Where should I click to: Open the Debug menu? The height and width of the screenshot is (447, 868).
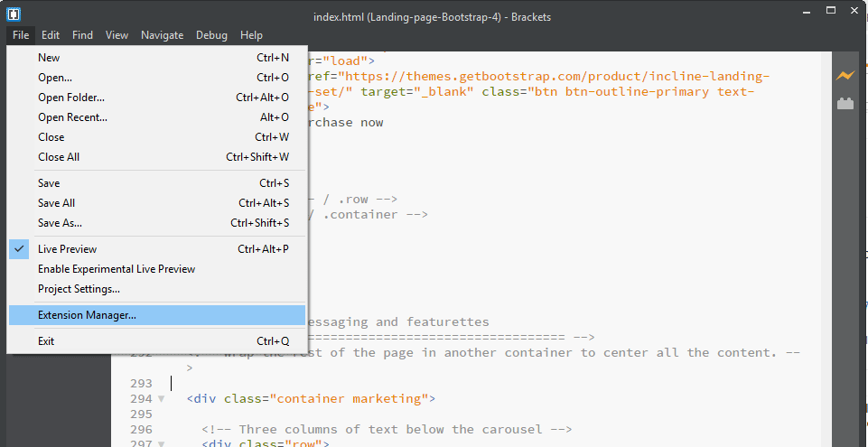click(211, 35)
